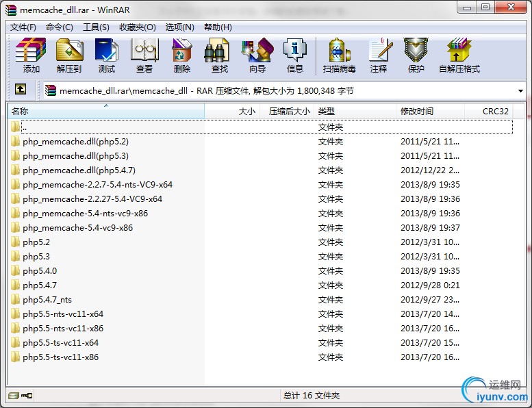This screenshot has height=408, width=532.
Task: Click 文件夹 type cell of php5.3 row
Action: [331, 257]
